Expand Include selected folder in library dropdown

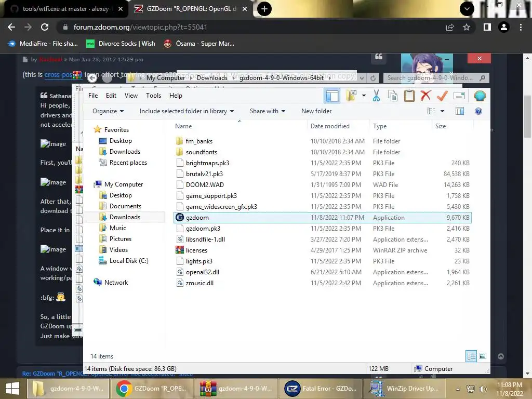(x=187, y=111)
